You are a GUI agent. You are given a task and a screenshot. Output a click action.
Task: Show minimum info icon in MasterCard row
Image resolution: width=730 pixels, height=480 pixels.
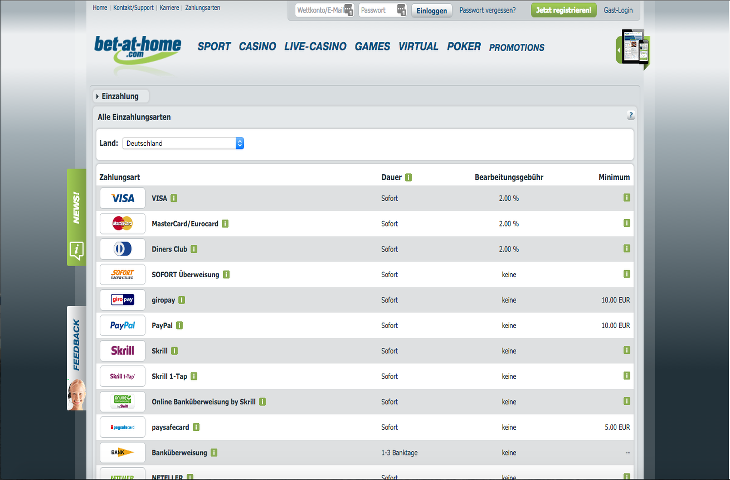(627, 223)
